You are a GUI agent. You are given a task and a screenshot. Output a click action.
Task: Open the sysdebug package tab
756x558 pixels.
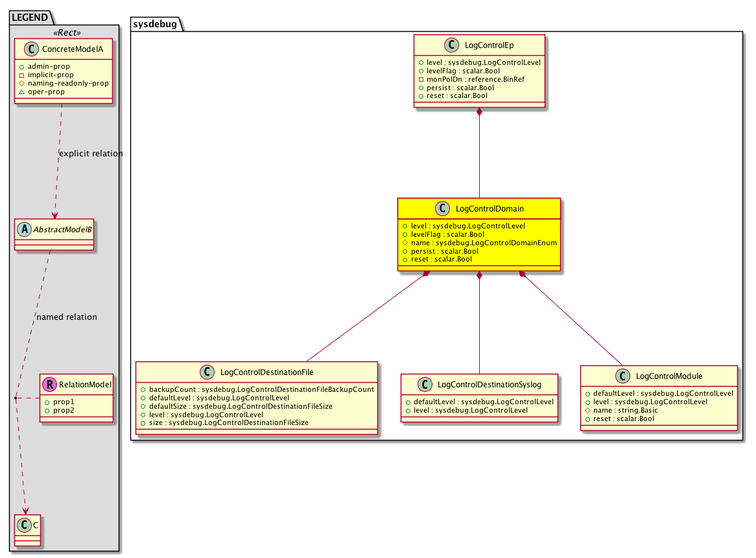click(156, 24)
